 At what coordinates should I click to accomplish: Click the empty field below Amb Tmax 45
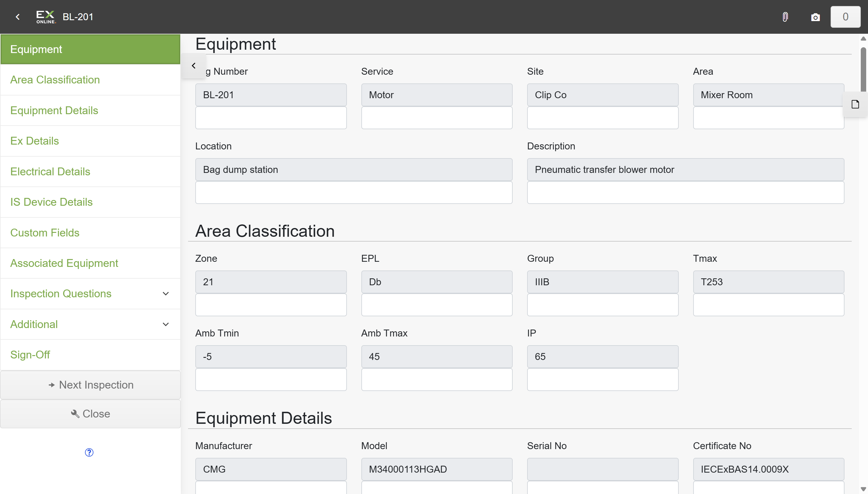437,379
